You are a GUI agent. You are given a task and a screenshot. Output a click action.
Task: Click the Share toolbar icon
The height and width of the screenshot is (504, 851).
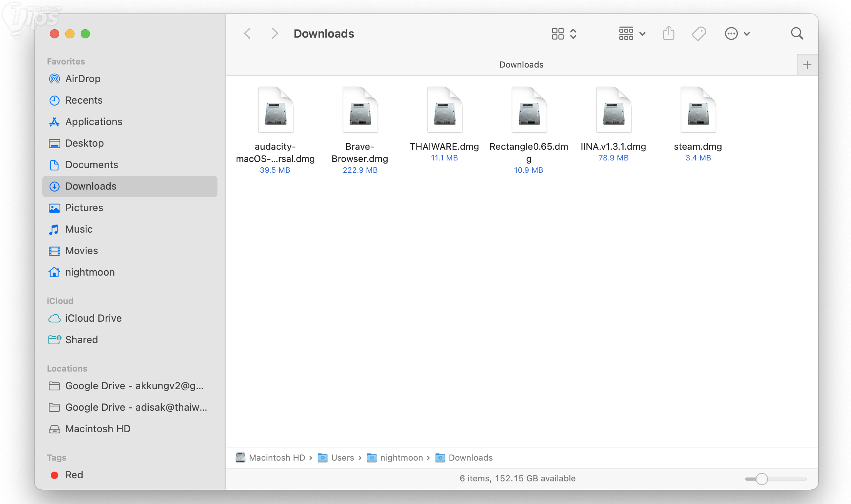click(x=669, y=33)
